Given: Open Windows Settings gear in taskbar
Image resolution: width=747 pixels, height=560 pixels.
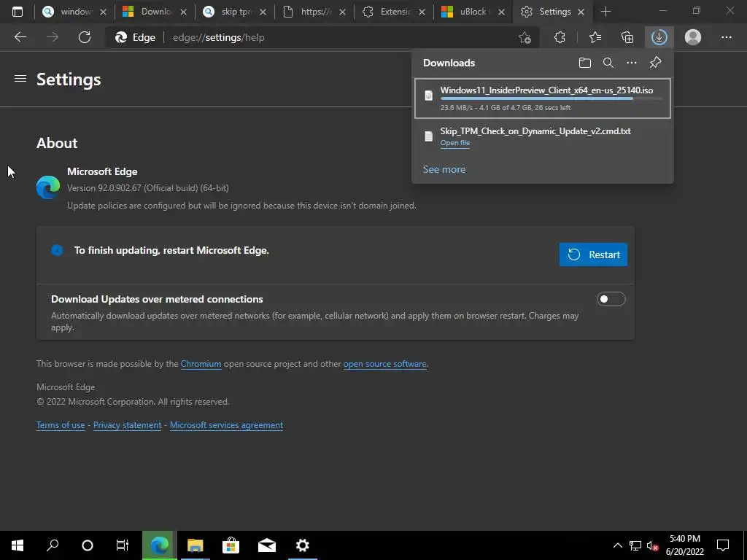Looking at the screenshot, I should [x=303, y=545].
